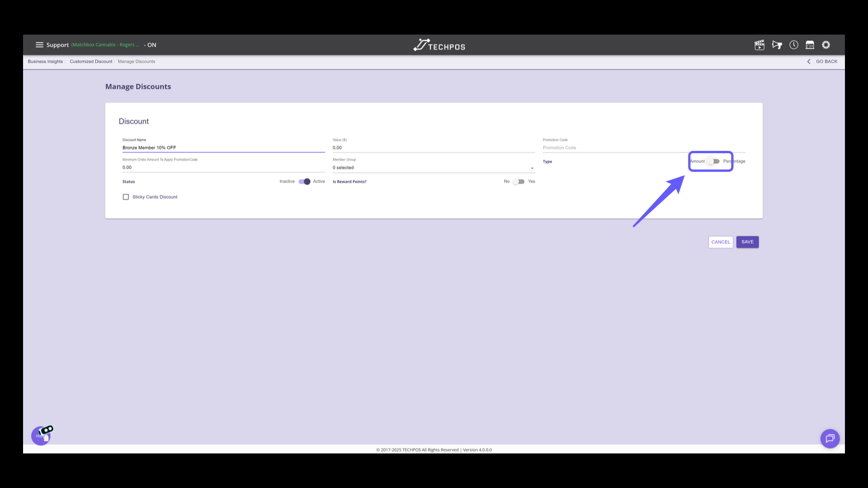
Task: Click the Promotion Code input field
Action: coord(643,148)
